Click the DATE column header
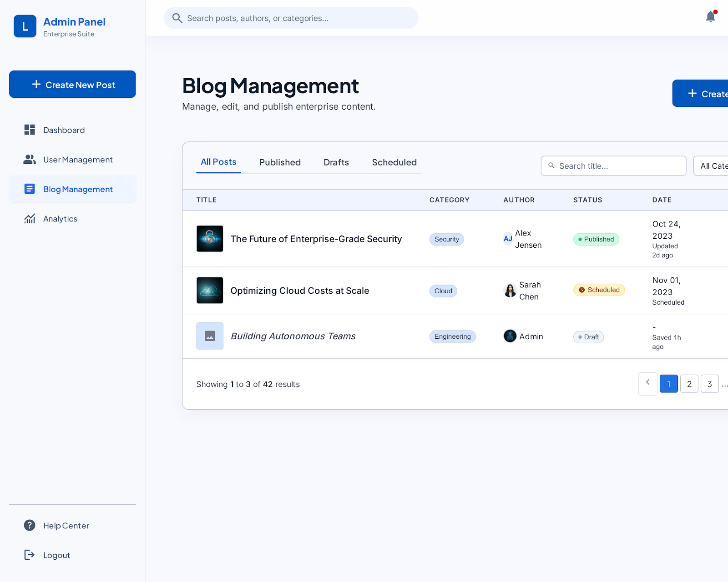This screenshot has width=728, height=582. point(662,200)
